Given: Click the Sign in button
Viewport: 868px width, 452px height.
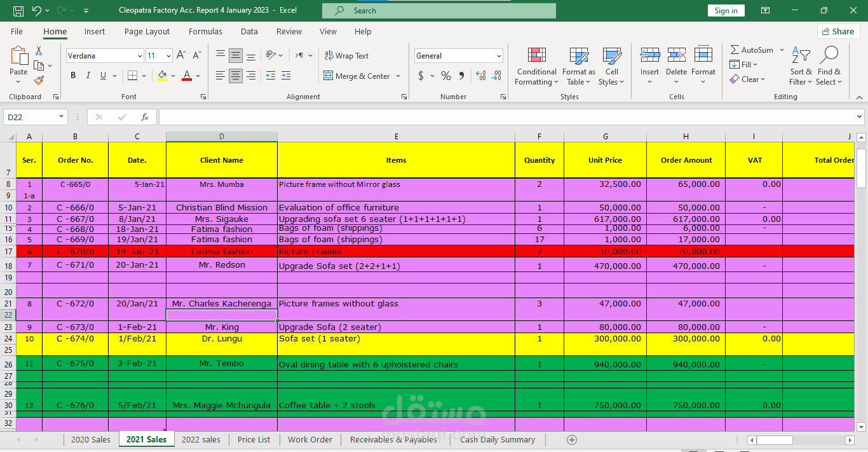Looking at the screenshot, I should tap(726, 10).
